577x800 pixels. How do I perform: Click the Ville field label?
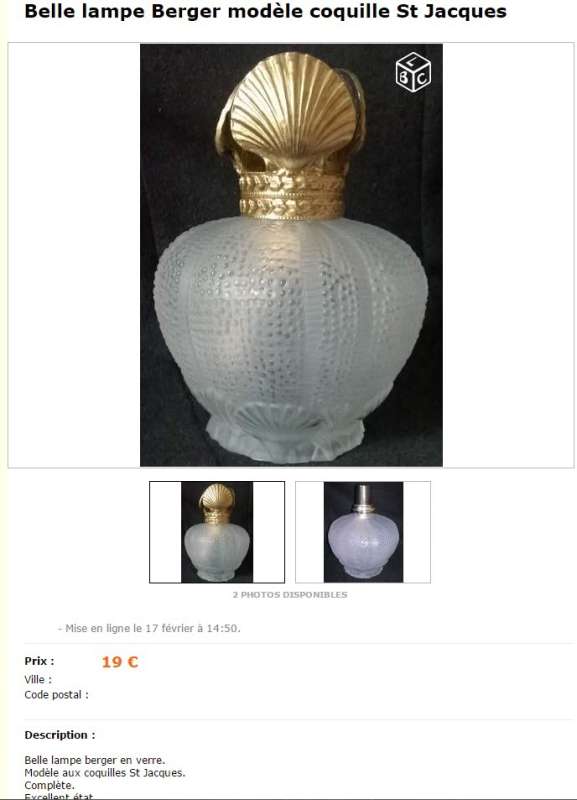click(38, 680)
